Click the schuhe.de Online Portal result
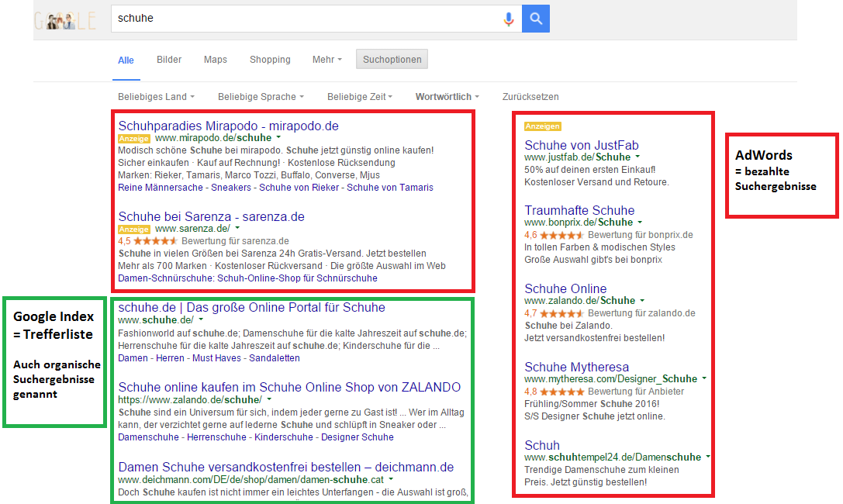This screenshot has width=843, height=504. pos(251,307)
